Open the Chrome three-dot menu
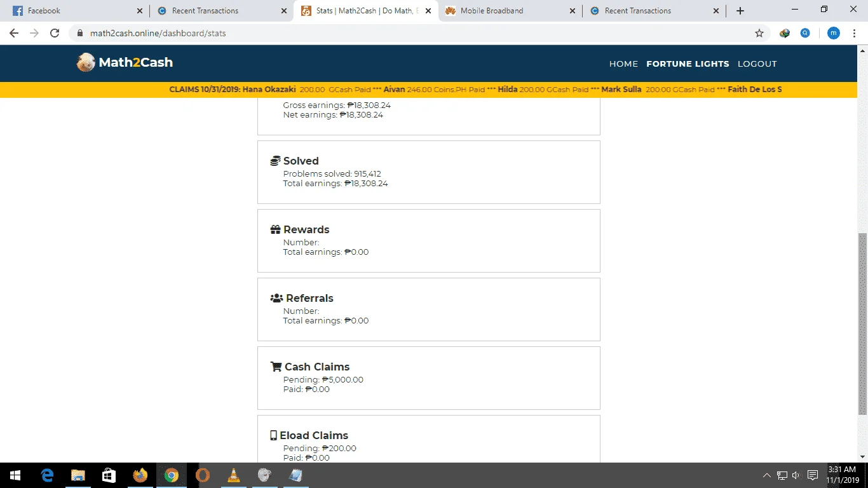Viewport: 868px width, 488px height. click(855, 33)
